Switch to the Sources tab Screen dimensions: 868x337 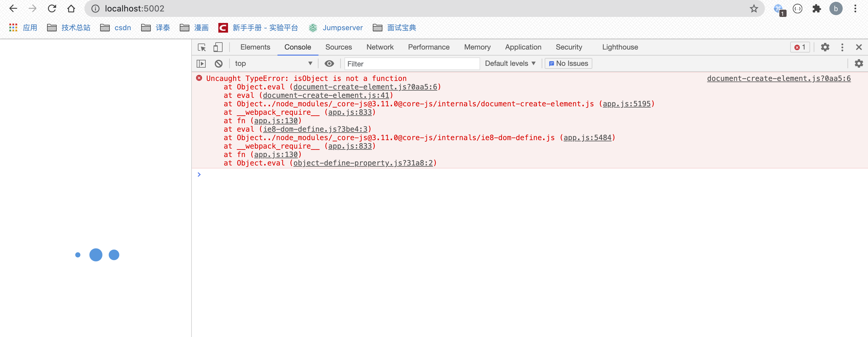pos(338,47)
